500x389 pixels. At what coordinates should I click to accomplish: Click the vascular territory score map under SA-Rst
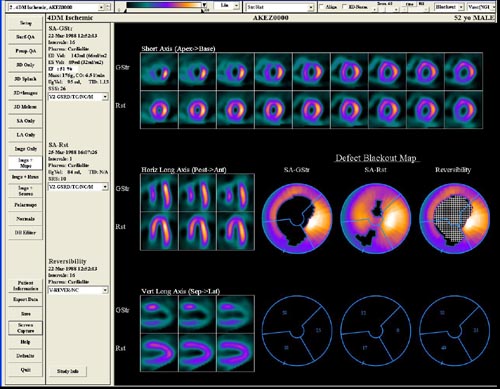(x=376, y=331)
